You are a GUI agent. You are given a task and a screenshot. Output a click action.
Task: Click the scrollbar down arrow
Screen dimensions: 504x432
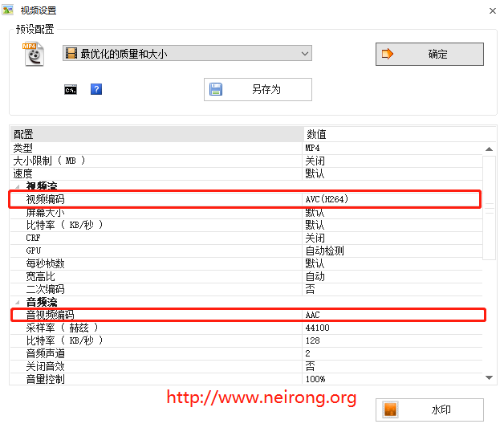coord(490,377)
